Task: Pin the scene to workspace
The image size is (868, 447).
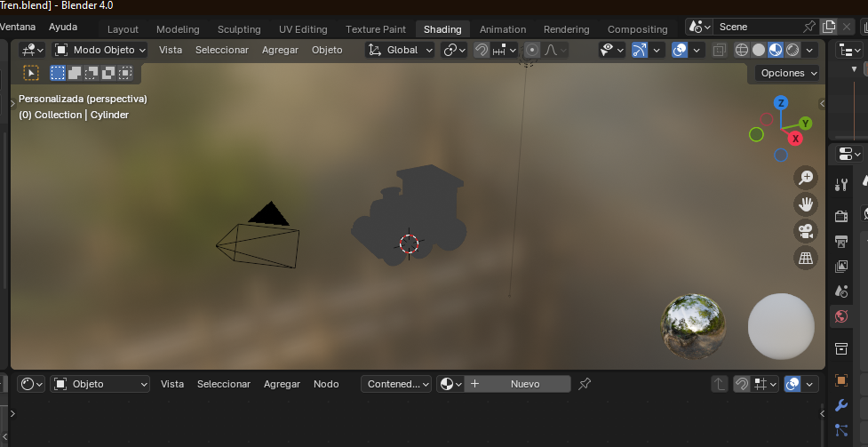Action: click(809, 27)
